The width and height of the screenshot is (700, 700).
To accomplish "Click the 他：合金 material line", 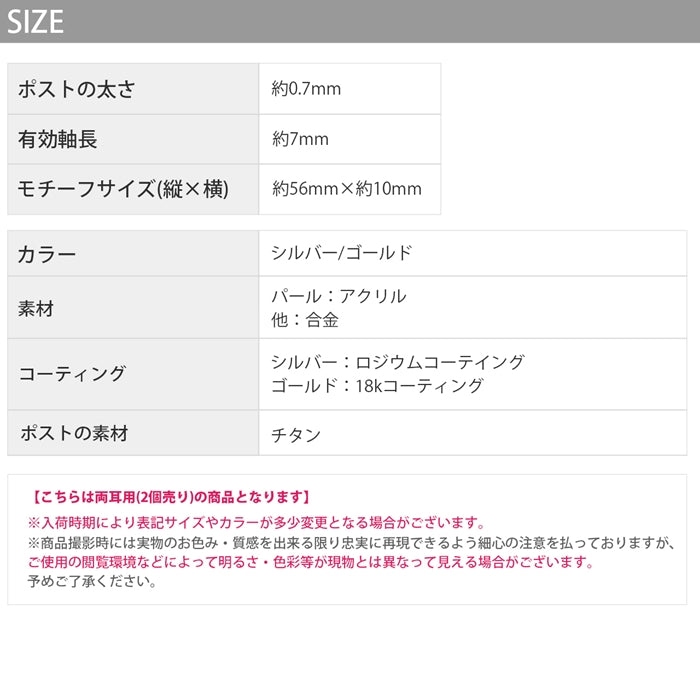I will (305, 320).
